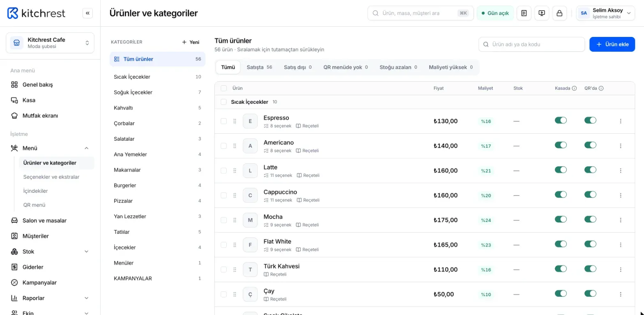Add a new category with Yeni
The image size is (644, 315).
191,42
